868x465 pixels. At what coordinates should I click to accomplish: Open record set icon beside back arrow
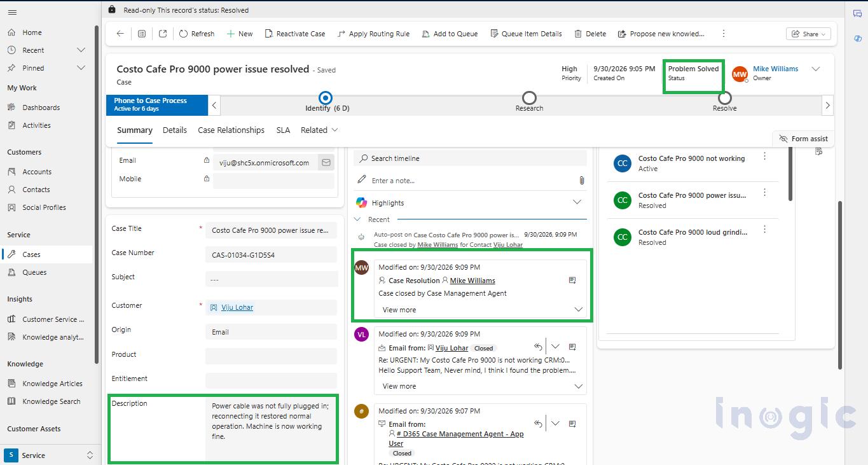pos(142,34)
